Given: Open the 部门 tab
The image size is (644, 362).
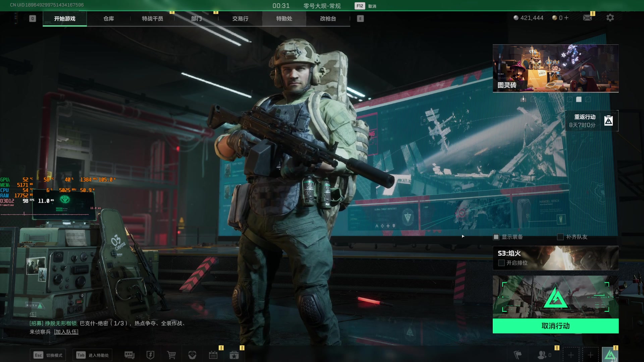Looking at the screenshot, I should (197, 19).
